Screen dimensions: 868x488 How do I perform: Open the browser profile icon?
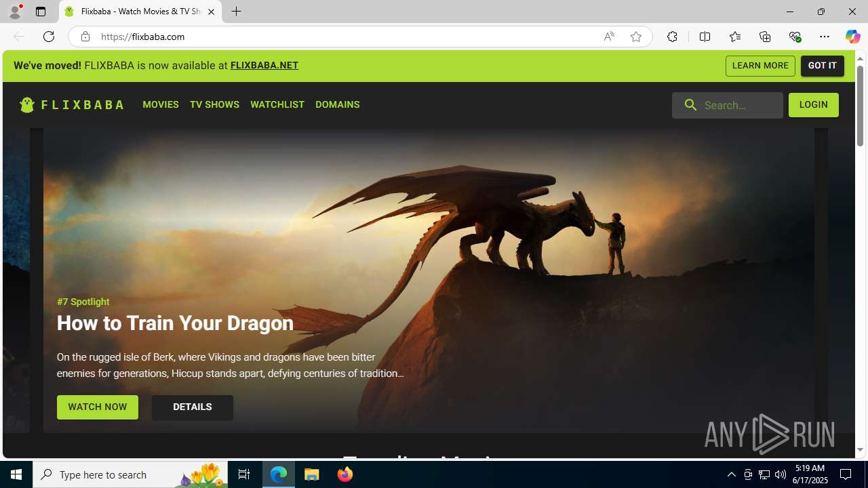point(15,12)
